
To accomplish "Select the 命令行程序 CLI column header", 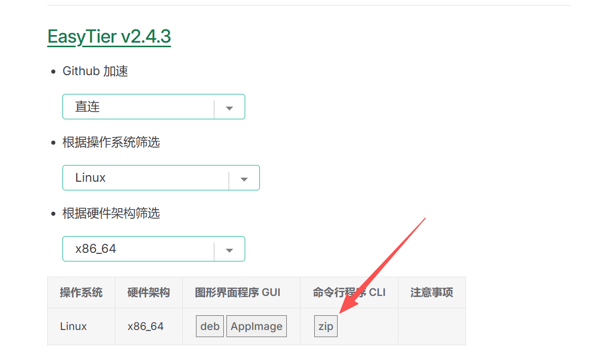I will coord(349,292).
